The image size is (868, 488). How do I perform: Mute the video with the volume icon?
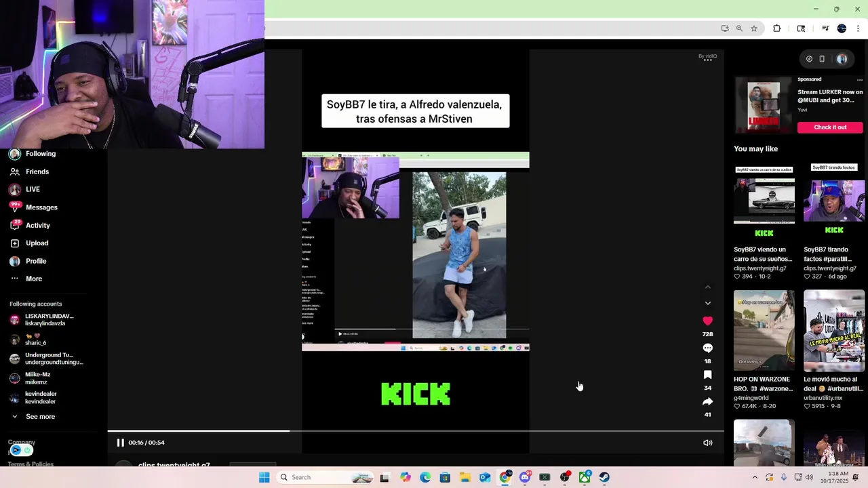tap(707, 443)
